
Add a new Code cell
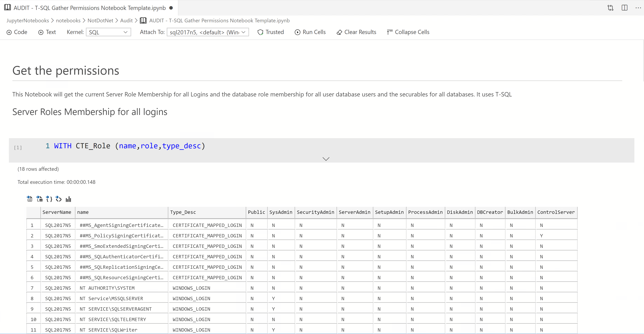[17, 32]
